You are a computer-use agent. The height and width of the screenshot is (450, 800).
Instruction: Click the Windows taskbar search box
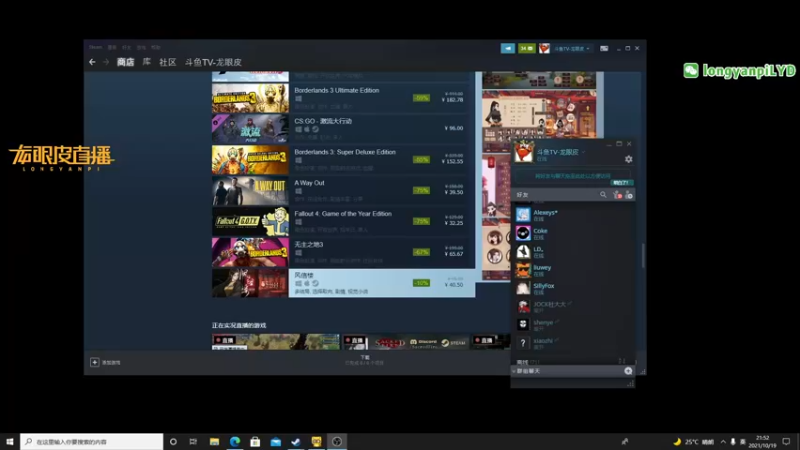click(x=92, y=441)
